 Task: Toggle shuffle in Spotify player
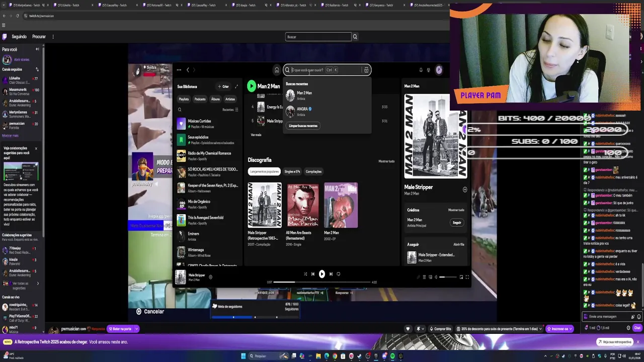(x=305, y=274)
